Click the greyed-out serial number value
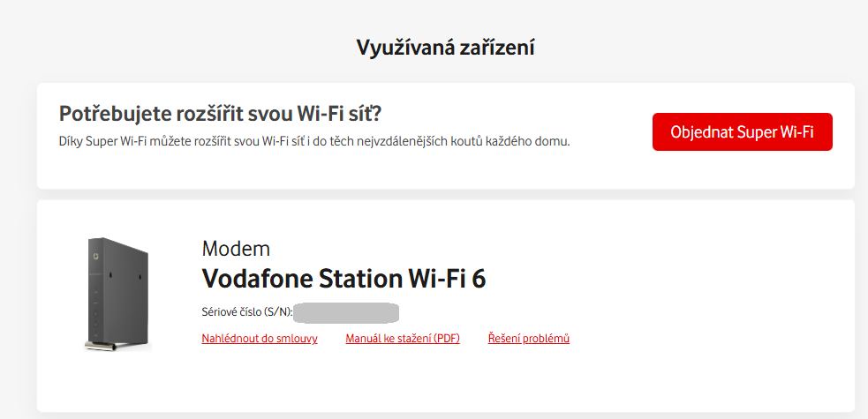The height and width of the screenshot is (419, 868). pyautogui.click(x=346, y=312)
